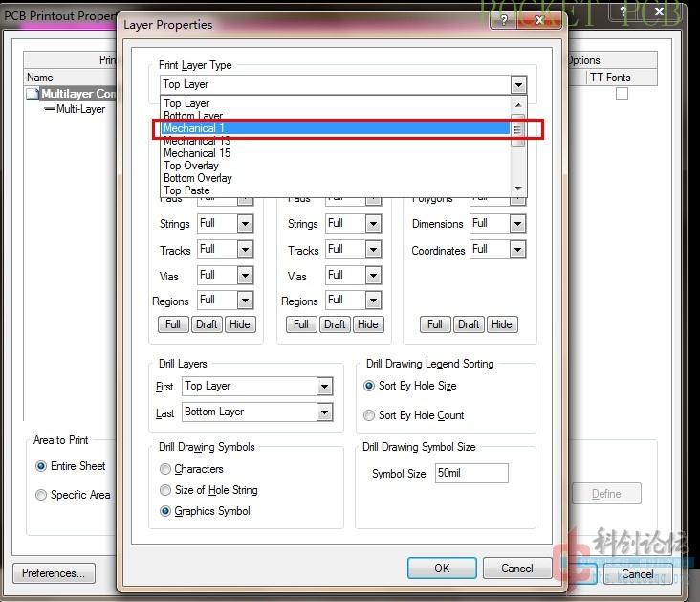Choose Size of Hole String option

[x=165, y=490]
